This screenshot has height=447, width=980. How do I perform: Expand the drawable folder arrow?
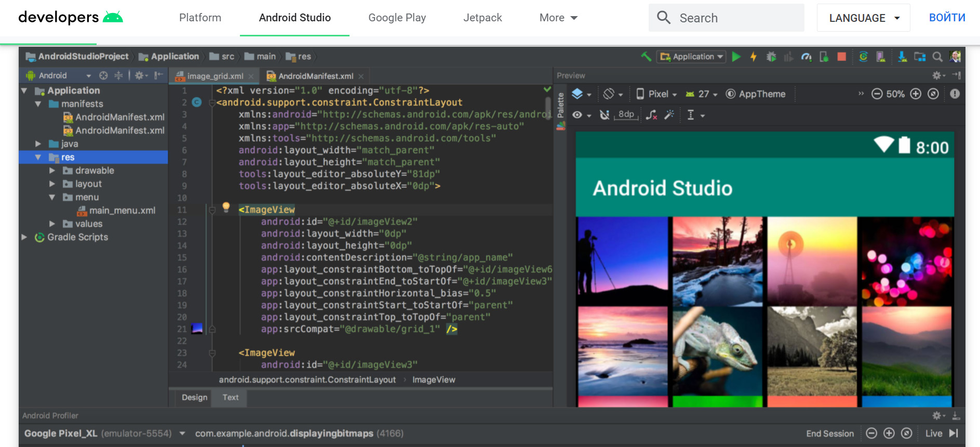52,170
